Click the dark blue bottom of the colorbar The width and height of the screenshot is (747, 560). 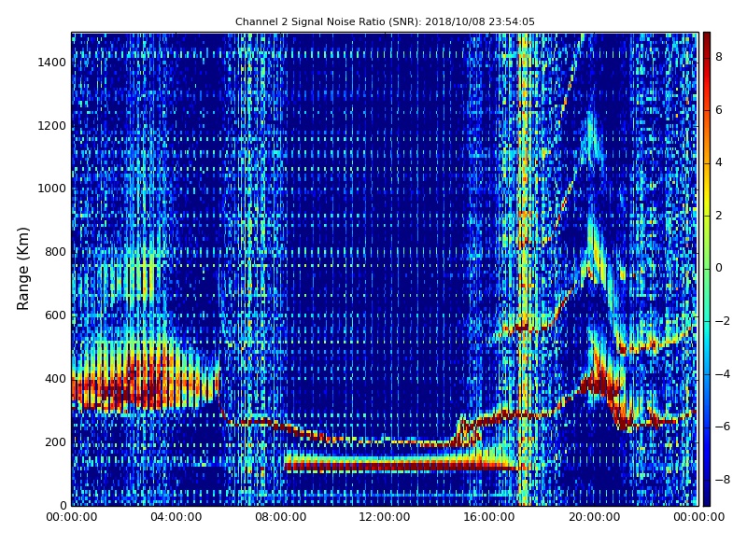[x=707, y=496]
